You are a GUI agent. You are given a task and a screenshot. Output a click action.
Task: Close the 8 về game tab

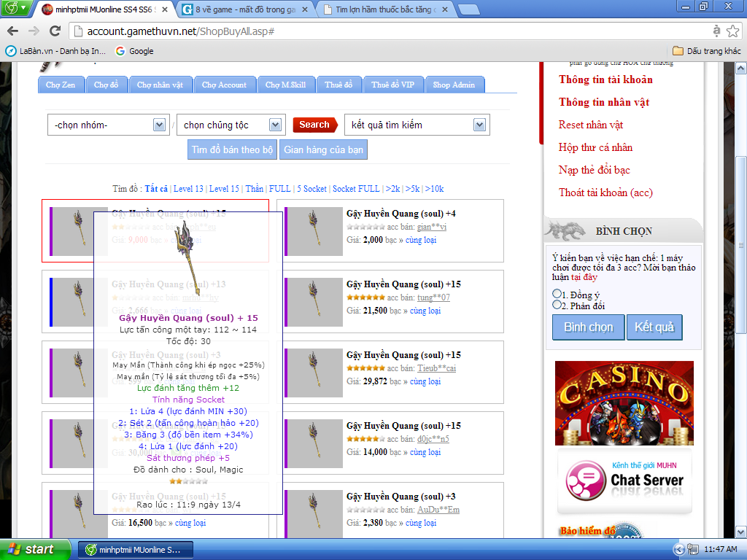point(305,9)
